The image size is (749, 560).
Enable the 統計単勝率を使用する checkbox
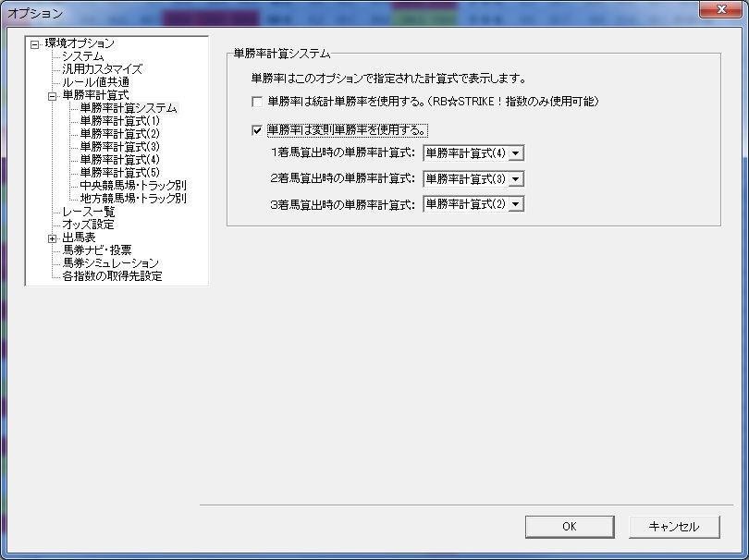(257, 102)
